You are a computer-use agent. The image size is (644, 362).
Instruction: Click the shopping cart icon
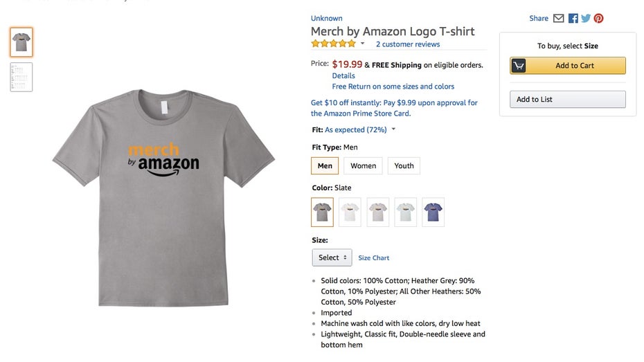[519, 66]
